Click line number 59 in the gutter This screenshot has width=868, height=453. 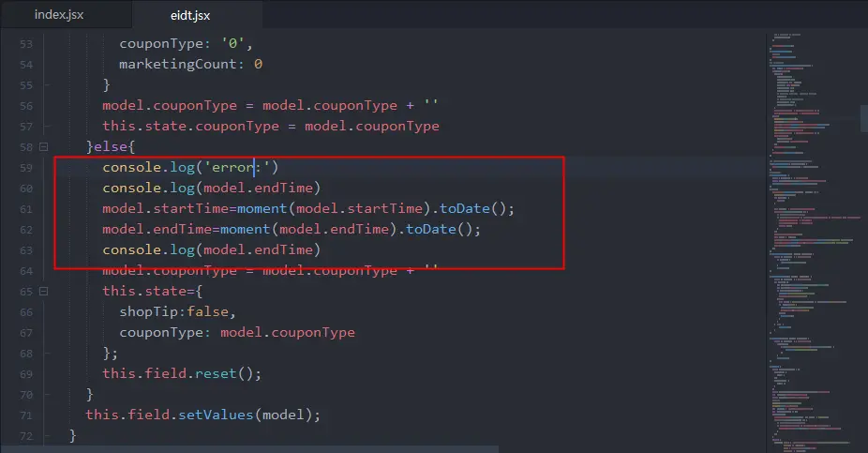coord(26,168)
